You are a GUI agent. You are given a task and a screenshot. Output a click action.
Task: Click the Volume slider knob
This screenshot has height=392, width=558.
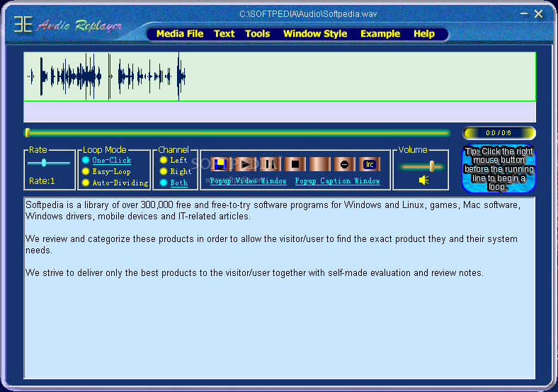point(432,166)
